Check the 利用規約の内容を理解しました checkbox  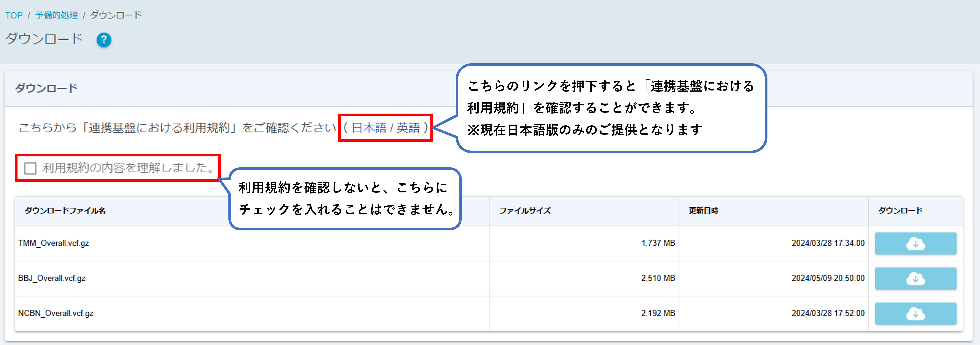[30, 168]
